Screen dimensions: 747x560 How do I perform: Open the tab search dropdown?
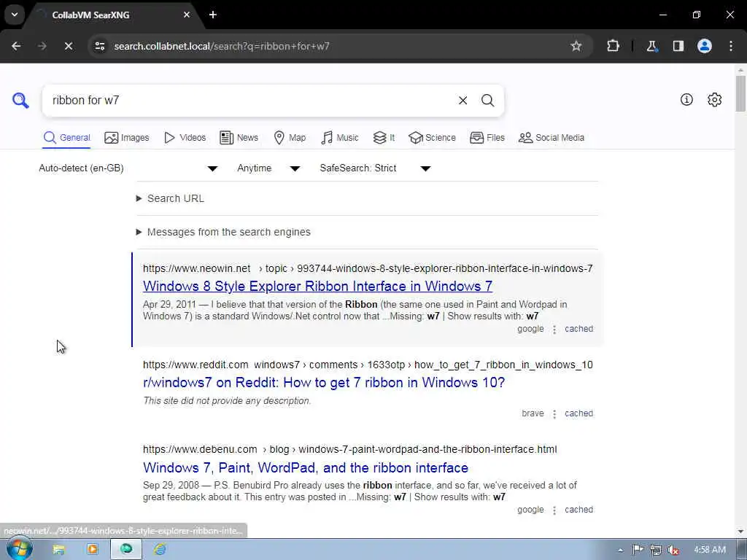(x=15, y=15)
